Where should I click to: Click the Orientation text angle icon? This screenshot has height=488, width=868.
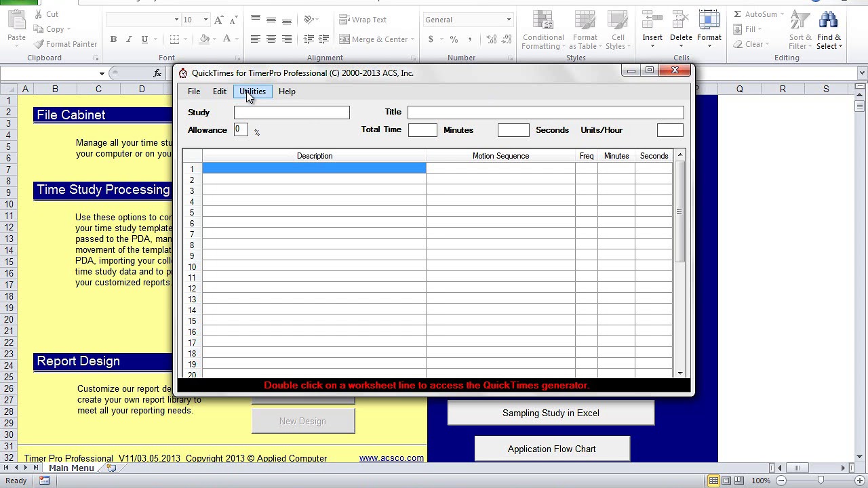309,20
